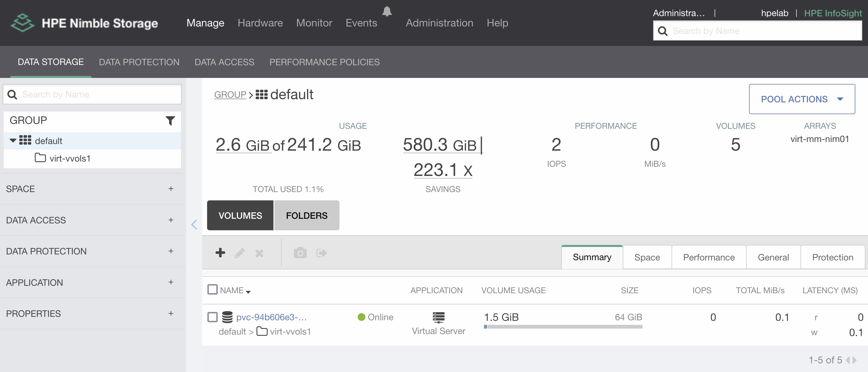Screen dimensions: 868x372
Task: Go to previous page of volumes list
Action: coord(848,360)
